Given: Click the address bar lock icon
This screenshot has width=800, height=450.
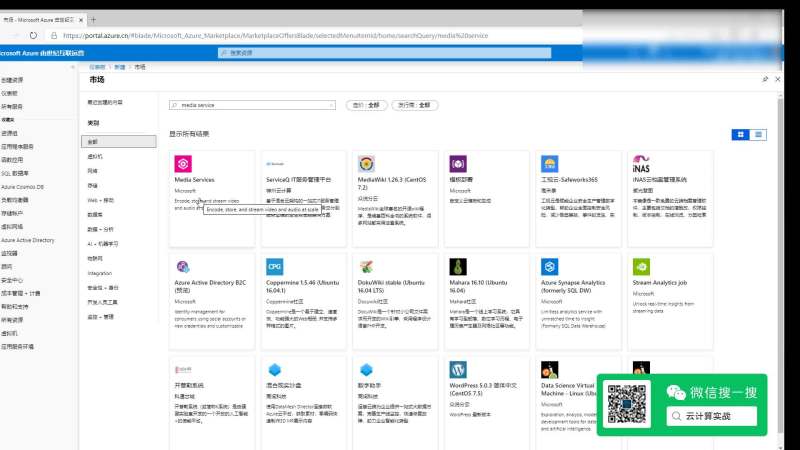Looking at the screenshot, I should (54, 35).
